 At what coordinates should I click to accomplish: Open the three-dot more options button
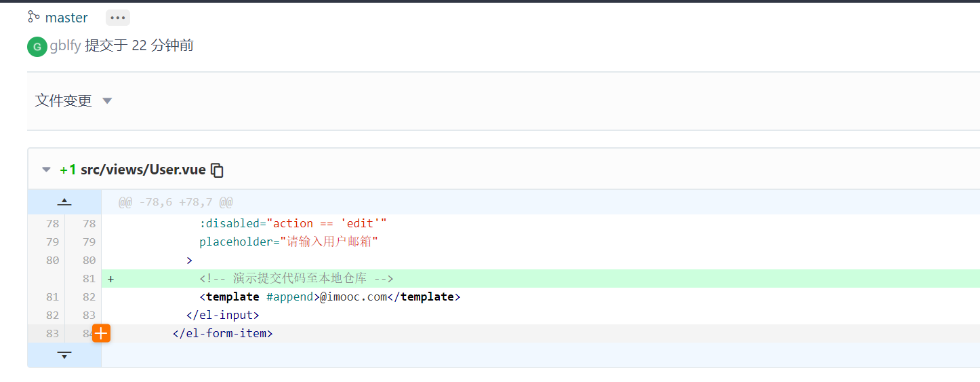[118, 18]
